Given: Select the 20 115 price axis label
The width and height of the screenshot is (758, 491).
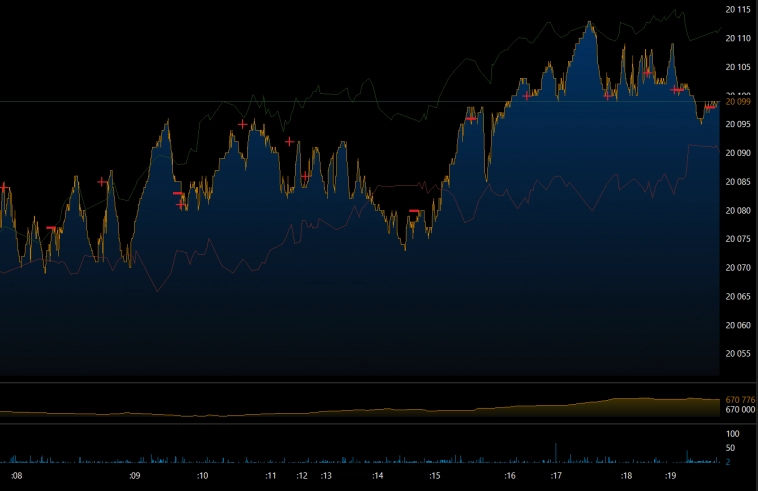Looking at the screenshot, I should 737,9.
